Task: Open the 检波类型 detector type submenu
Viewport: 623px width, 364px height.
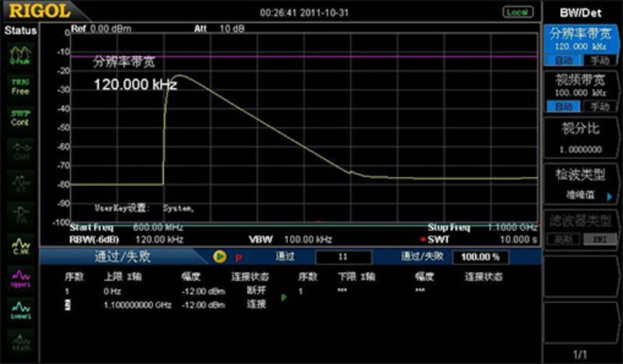Action: (x=580, y=185)
